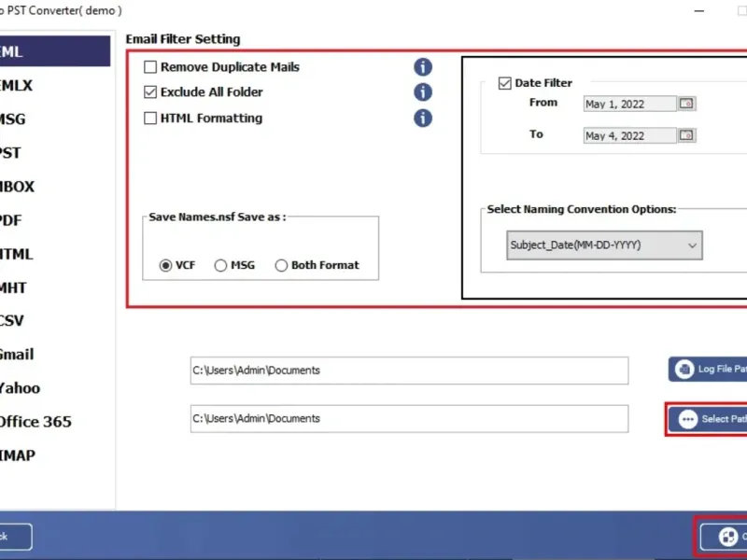Open the To date calendar picker

tap(686, 135)
